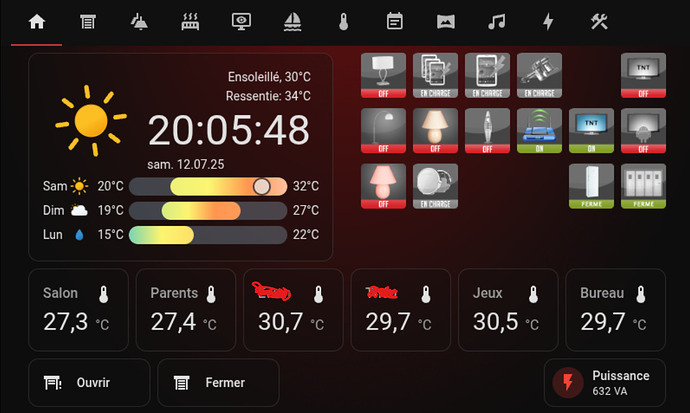Open the sailboat tab icon
Screen dimensions: 690x413
coord(293,22)
